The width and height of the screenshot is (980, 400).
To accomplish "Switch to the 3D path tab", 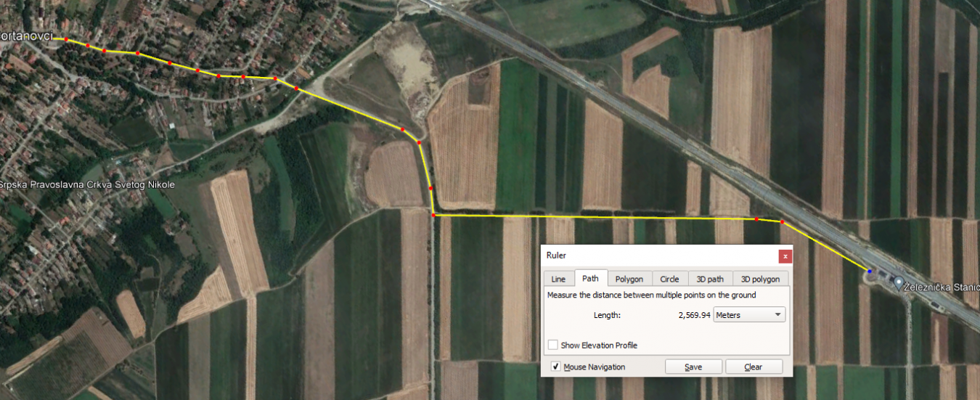I will tap(710, 279).
